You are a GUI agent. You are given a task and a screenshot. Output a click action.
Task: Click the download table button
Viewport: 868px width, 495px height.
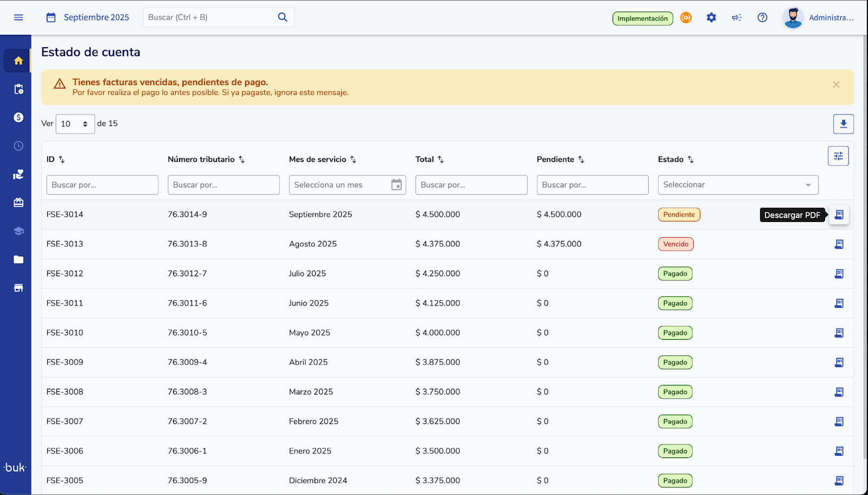click(x=843, y=124)
